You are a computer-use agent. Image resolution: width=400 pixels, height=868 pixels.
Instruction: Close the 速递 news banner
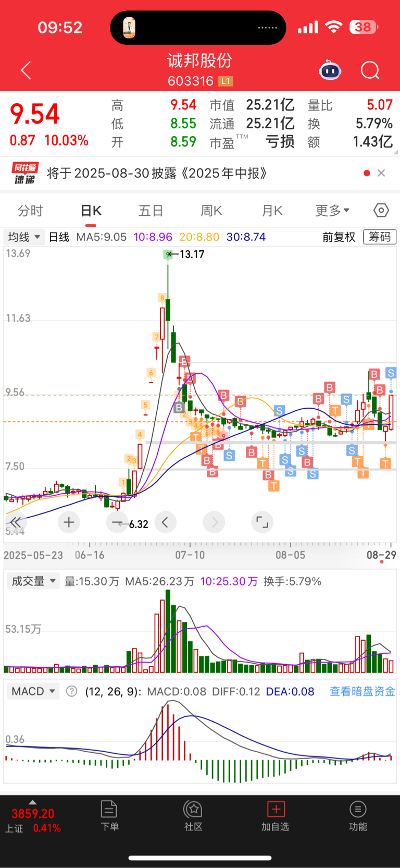(x=381, y=173)
